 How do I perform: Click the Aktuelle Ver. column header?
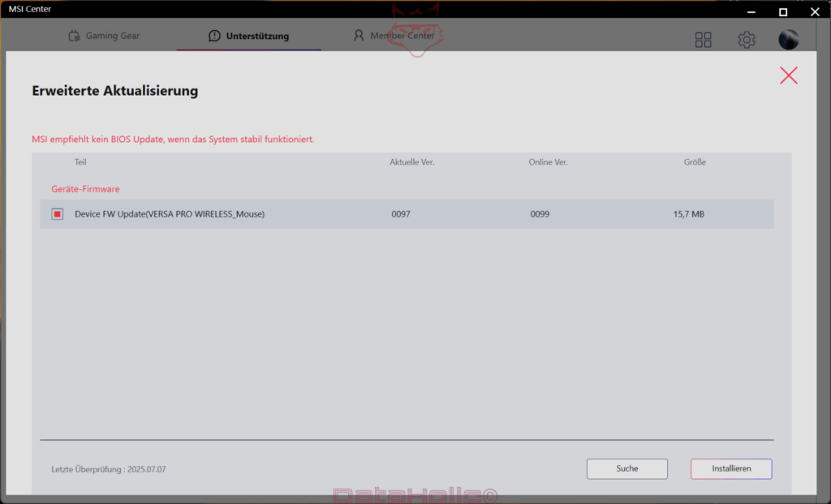[x=411, y=162]
